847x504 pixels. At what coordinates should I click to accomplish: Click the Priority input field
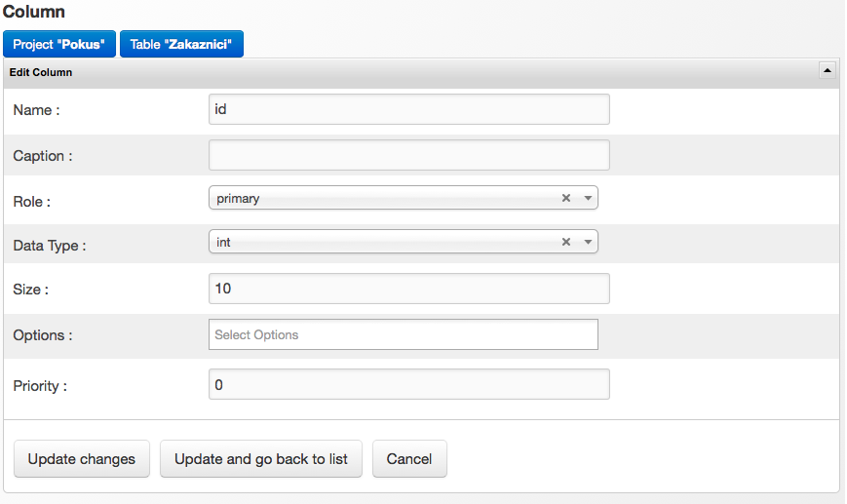coord(409,384)
